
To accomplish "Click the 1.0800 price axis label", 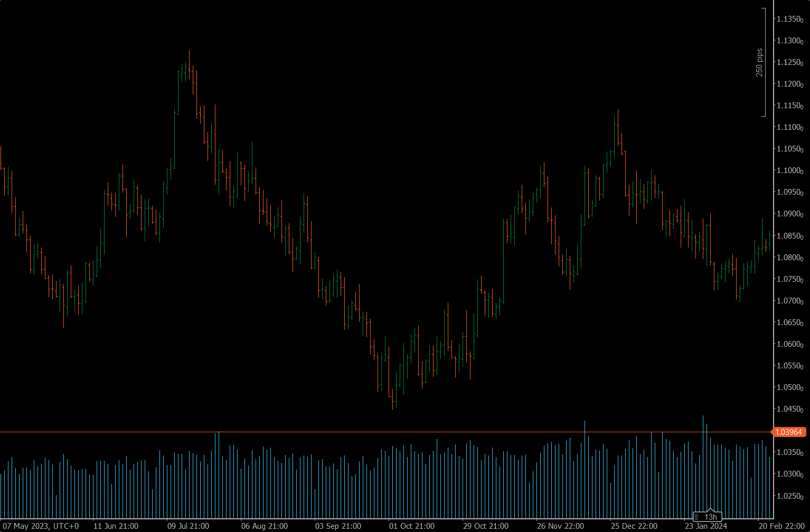I will click(789, 258).
